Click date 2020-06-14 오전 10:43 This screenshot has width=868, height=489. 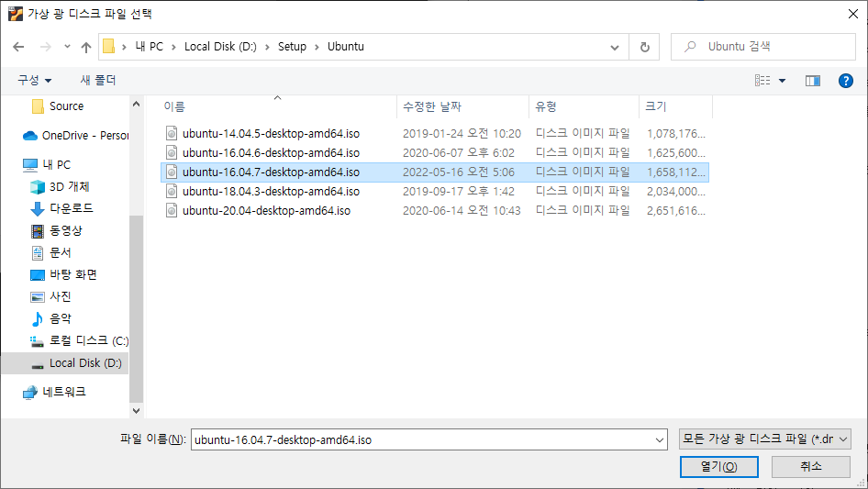point(462,211)
